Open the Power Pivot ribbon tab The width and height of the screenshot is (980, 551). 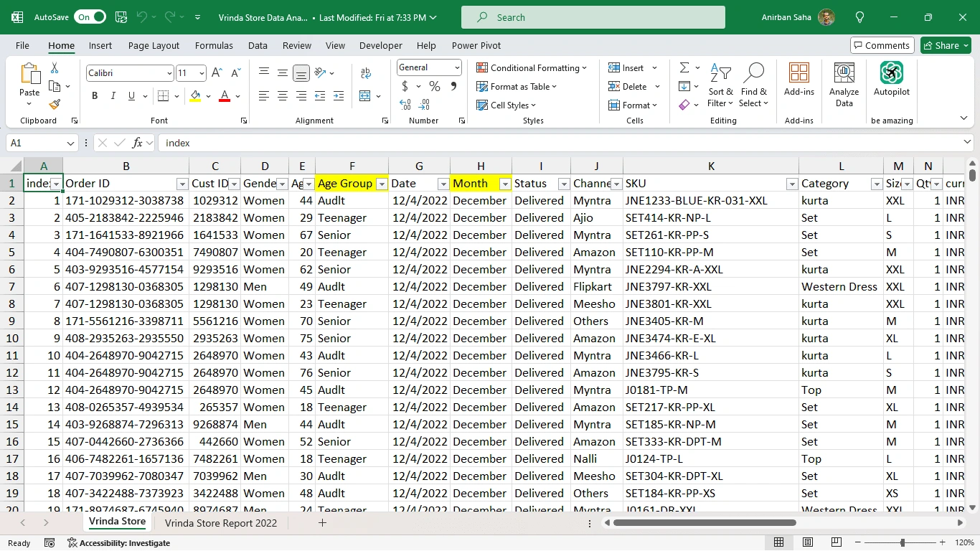point(476,45)
